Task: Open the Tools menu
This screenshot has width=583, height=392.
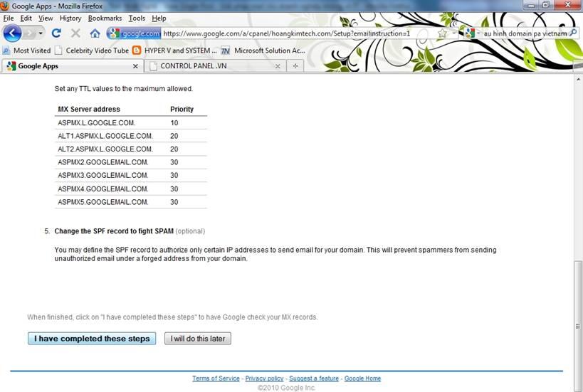Action: (137, 18)
